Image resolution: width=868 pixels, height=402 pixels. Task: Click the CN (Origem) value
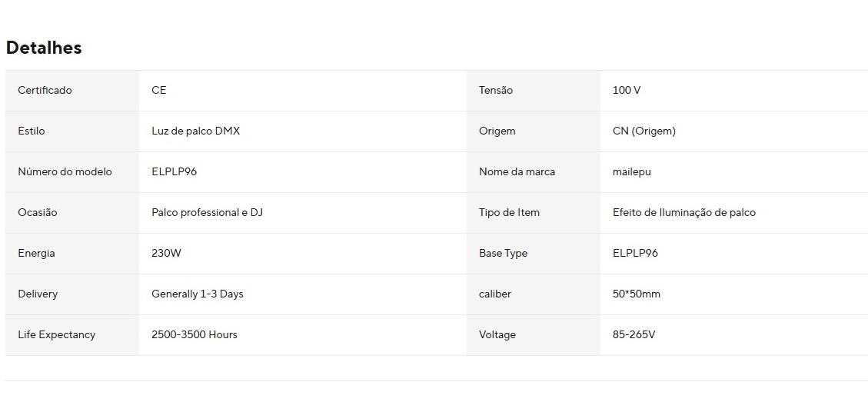644,131
